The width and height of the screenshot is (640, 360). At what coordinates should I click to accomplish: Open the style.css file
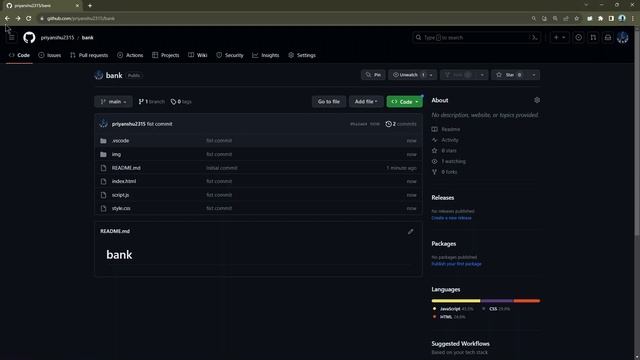(121, 208)
